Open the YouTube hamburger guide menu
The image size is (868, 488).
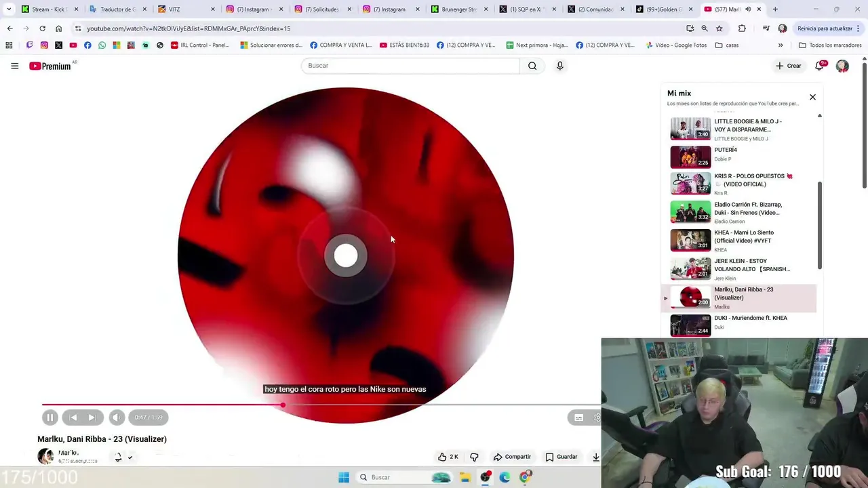(14, 66)
